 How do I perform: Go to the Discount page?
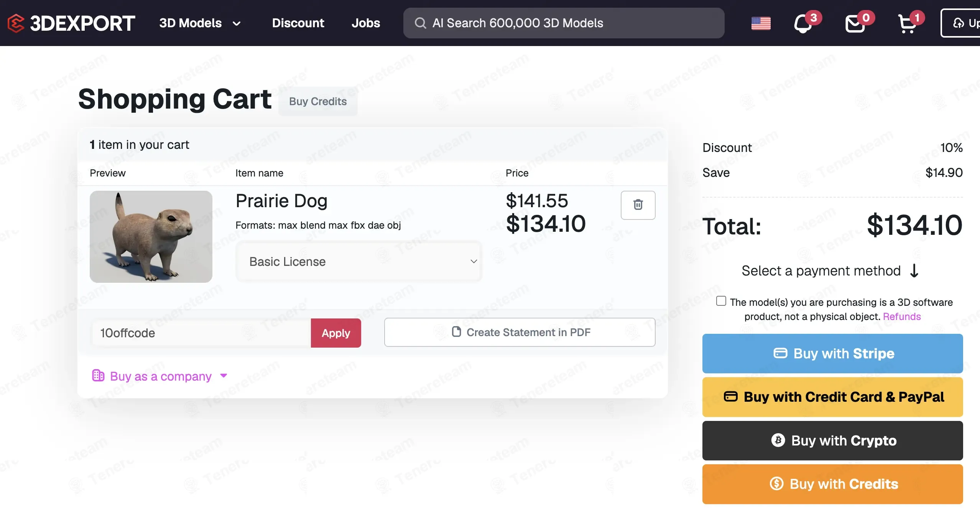coord(298,23)
